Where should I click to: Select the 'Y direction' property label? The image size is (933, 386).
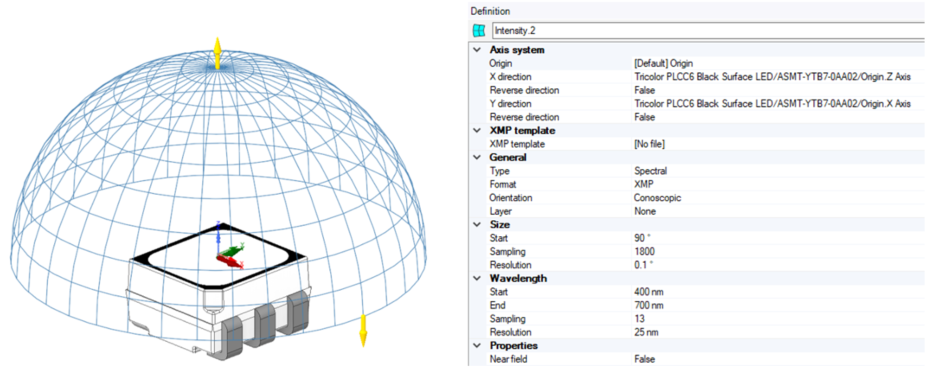click(x=510, y=103)
